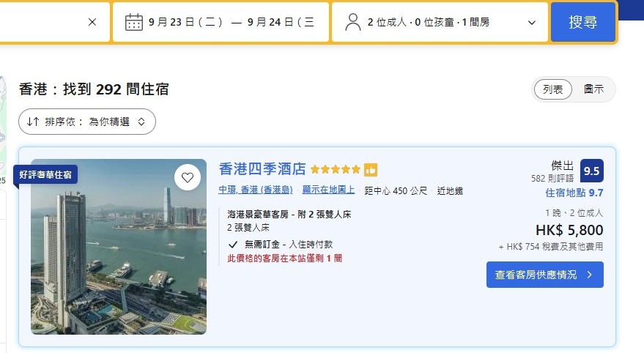Open the 排序依 為你精選 sort dropdown
This screenshot has height=353, width=644.
click(x=87, y=122)
